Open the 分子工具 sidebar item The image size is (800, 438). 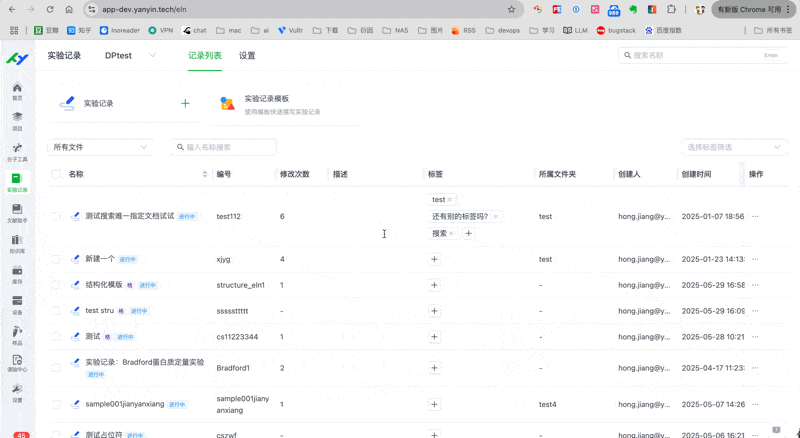(17, 152)
